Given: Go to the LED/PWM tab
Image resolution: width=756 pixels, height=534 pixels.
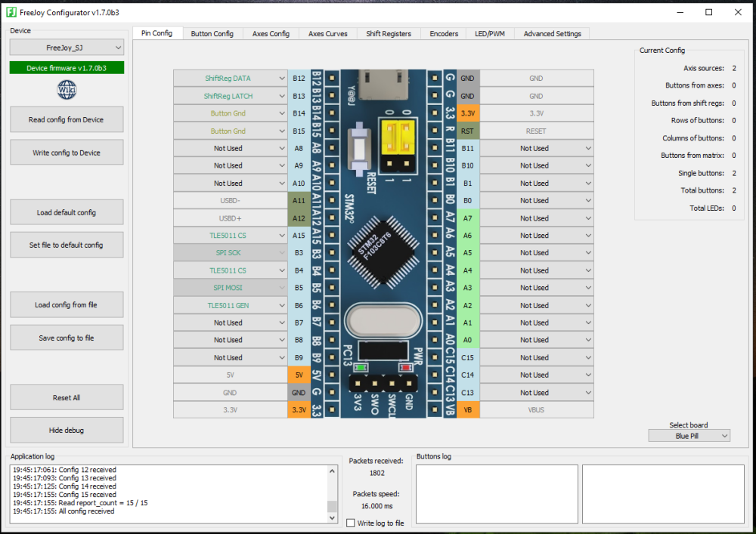Looking at the screenshot, I should click(x=490, y=34).
